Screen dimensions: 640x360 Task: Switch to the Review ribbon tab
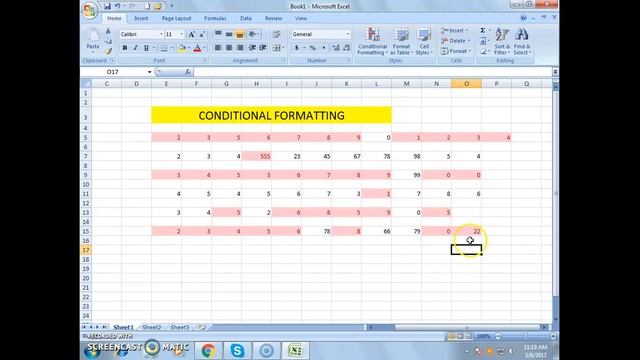(273, 18)
